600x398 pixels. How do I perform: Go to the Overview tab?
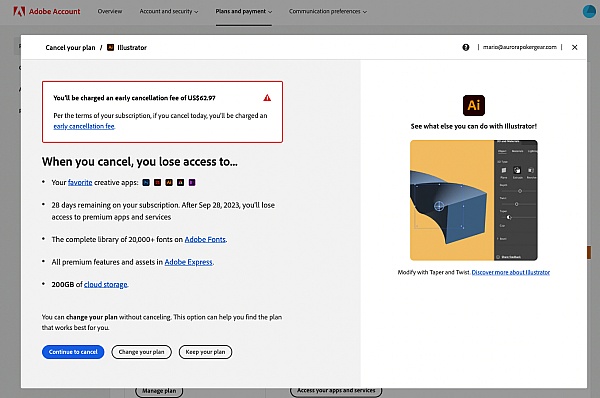pyautogui.click(x=110, y=11)
